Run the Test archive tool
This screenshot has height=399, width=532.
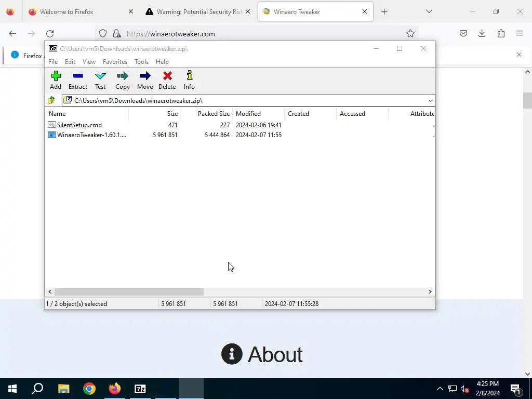pyautogui.click(x=100, y=81)
